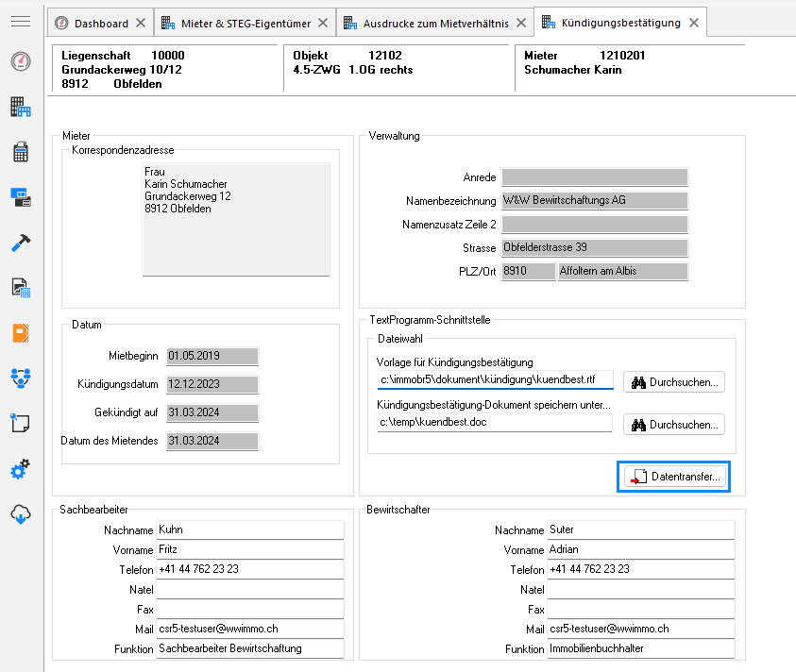Switch to Mieter & STEG-Eigentümer tab
Screen dimensions: 796x672
246,24
